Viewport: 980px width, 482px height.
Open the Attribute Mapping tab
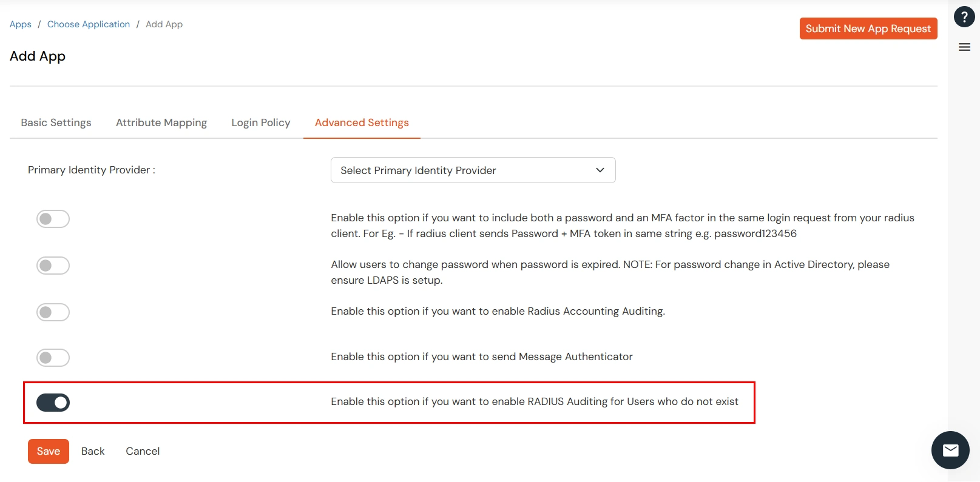pos(161,122)
